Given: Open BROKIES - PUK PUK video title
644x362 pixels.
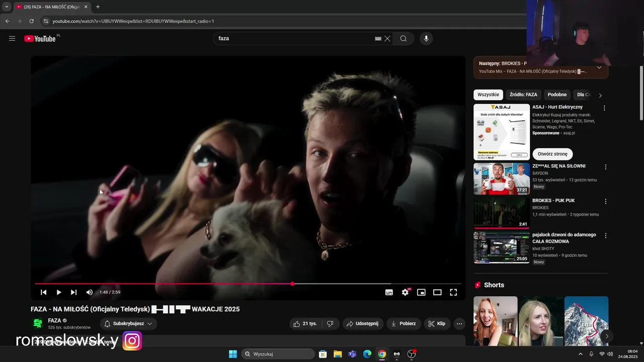Looking at the screenshot, I should pos(553,201).
